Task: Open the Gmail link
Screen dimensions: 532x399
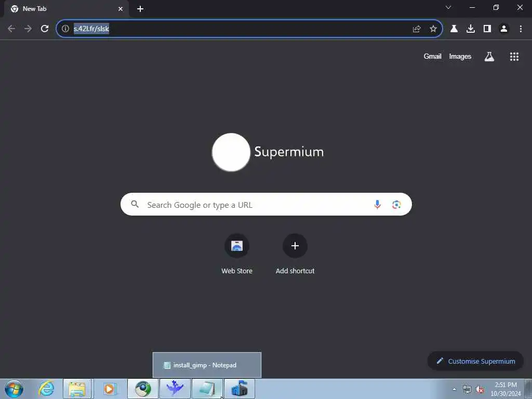Action: tap(432, 56)
